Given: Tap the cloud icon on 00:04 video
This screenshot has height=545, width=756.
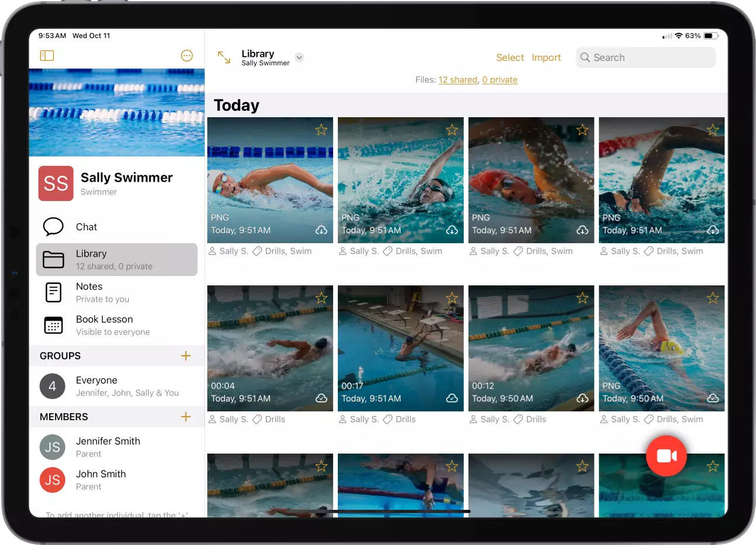Looking at the screenshot, I should [x=321, y=398].
